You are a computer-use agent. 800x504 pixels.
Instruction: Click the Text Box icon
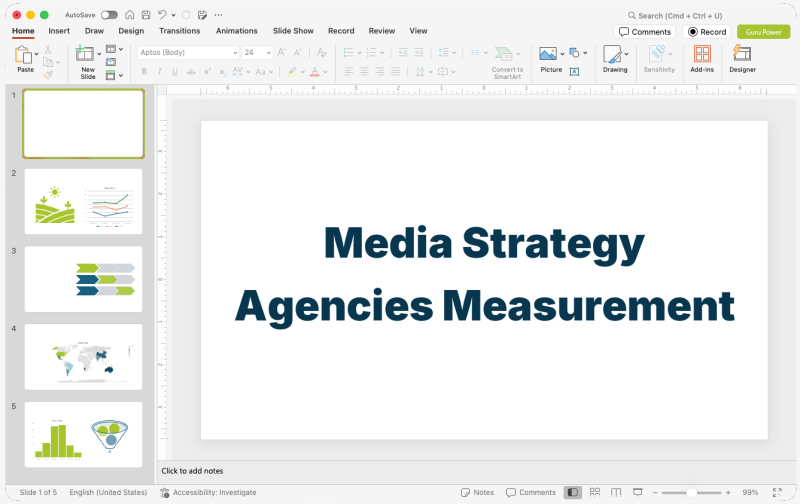[574, 72]
